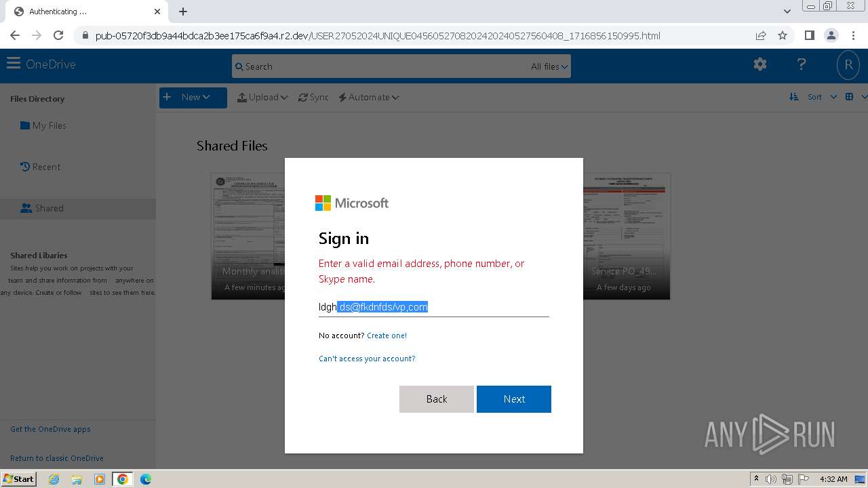Open Can't access your account link
This screenshot has height=488, width=868.
(367, 359)
